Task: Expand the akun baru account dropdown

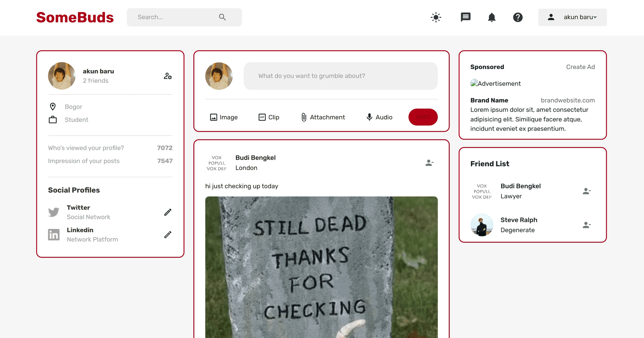Action: 573,17
